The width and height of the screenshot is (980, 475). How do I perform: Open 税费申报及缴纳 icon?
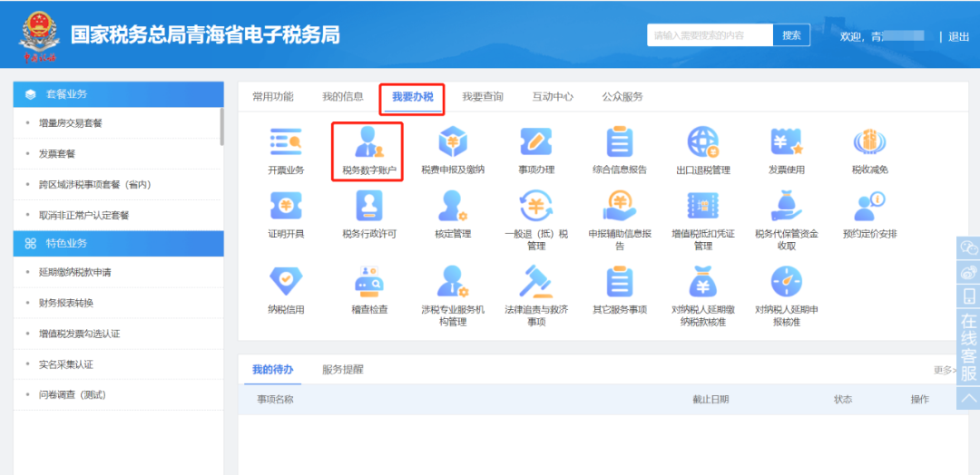coord(453,142)
